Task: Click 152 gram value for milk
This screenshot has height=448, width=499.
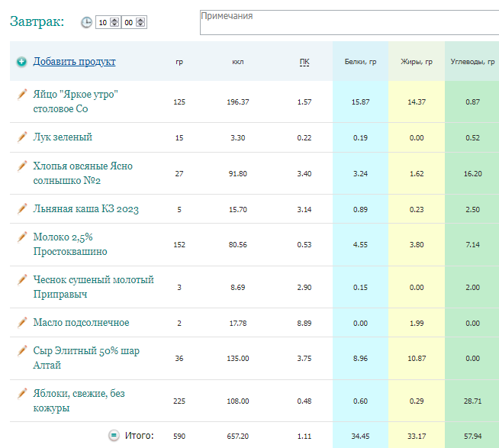Action: pos(179,245)
